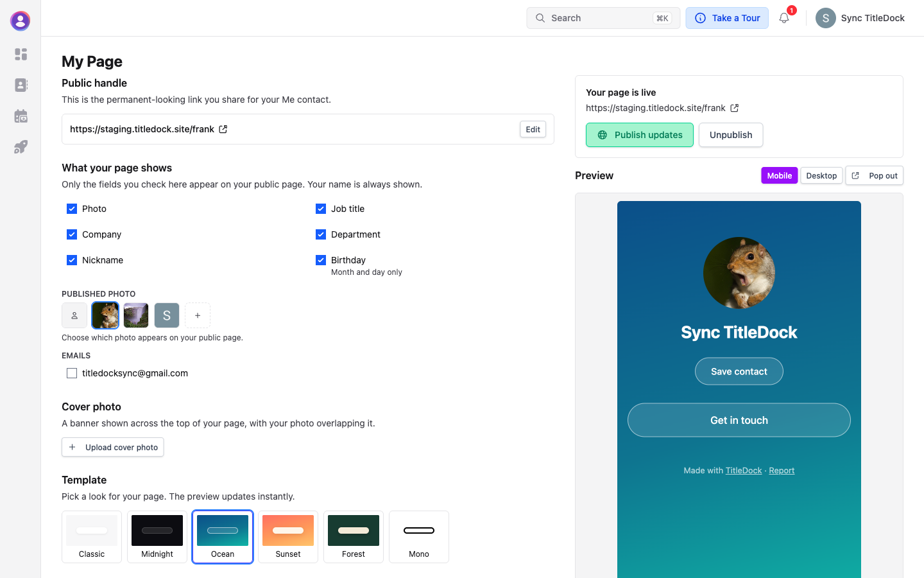Select the Midnight template
Image resolution: width=924 pixels, height=578 pixels.
pyautogui.click(x=157, y=537)
